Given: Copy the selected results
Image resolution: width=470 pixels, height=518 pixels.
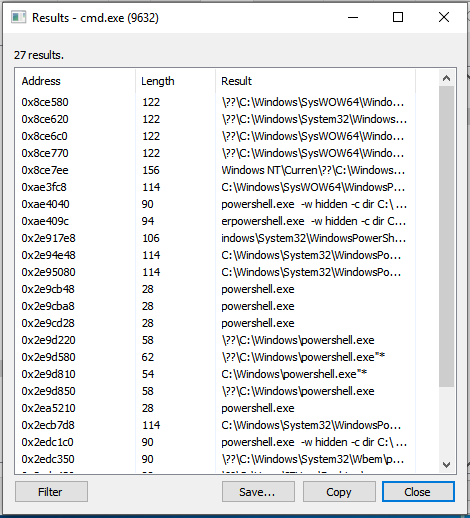Looking at the screenshot, I should coord(339,492).
